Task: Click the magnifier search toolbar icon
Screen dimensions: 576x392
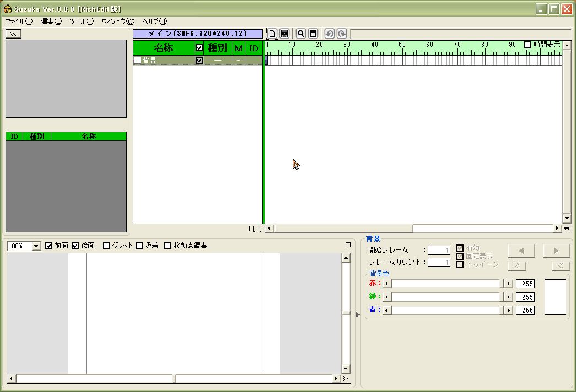Action: (301, 34)
